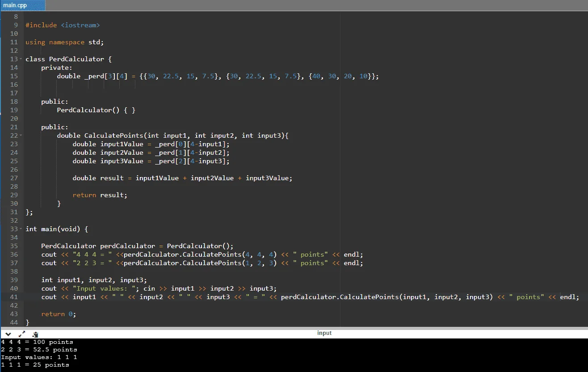Click the 'int input1, input2, input3;' line
Image resolution: width=588 pixels, height=372 pixels.
click(94, 280)
